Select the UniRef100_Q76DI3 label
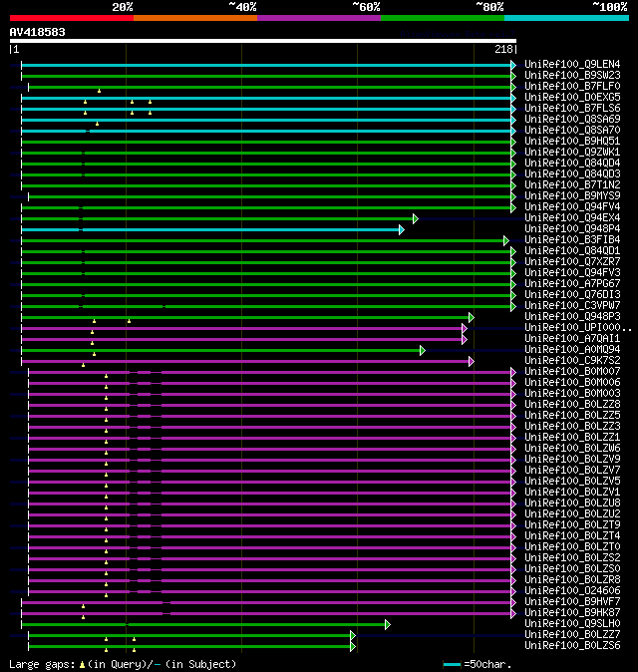Screen dimensions: 638x672 pos(572,295)
